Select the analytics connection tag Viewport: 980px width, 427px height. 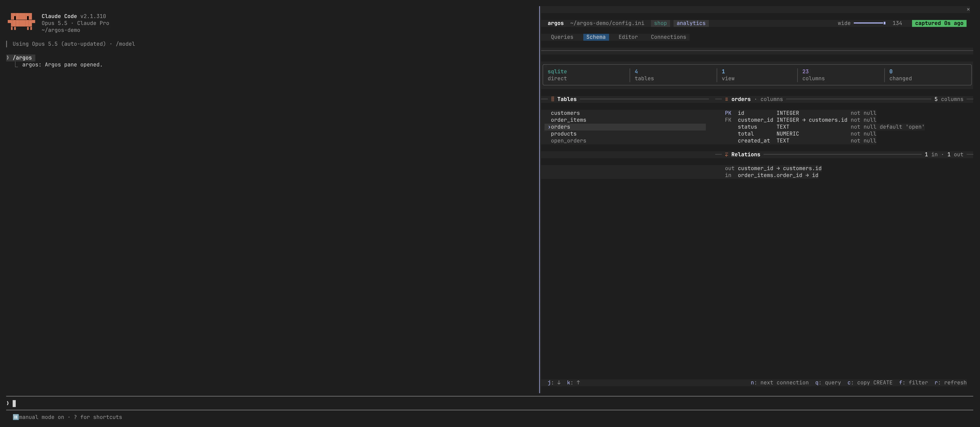click(691, 23)
